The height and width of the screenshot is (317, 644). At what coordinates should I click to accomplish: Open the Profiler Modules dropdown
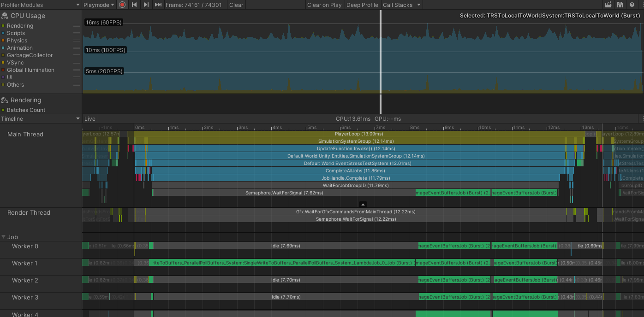41,5
